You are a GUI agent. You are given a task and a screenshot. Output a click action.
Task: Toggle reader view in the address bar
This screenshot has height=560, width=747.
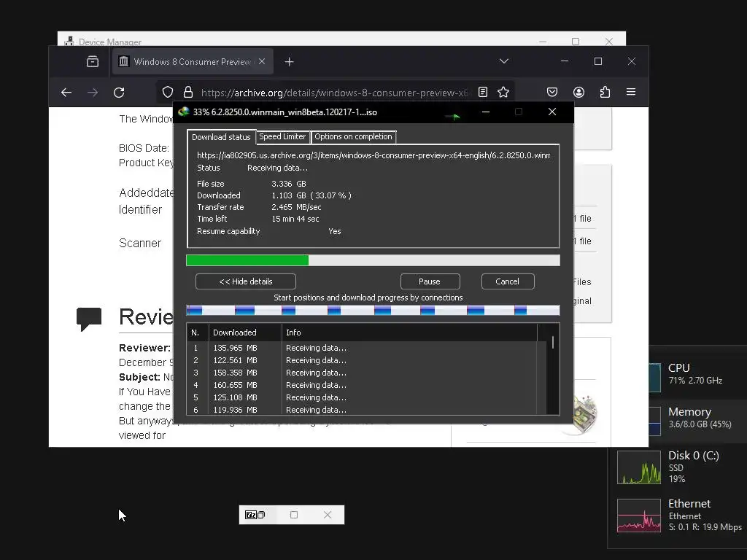(x=483, y=92)
